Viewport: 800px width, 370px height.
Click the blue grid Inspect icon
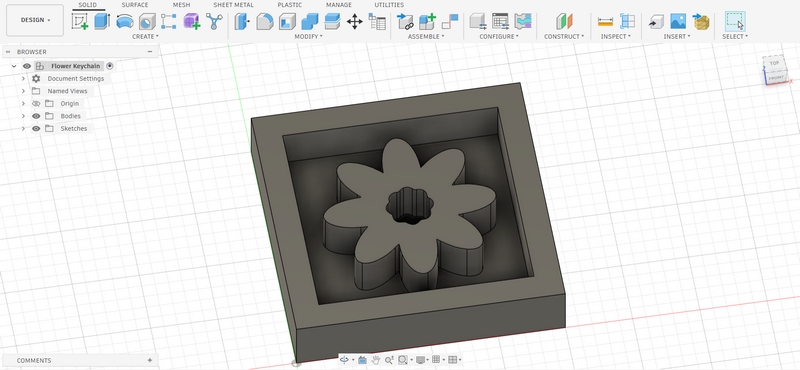tap(627, 21)
